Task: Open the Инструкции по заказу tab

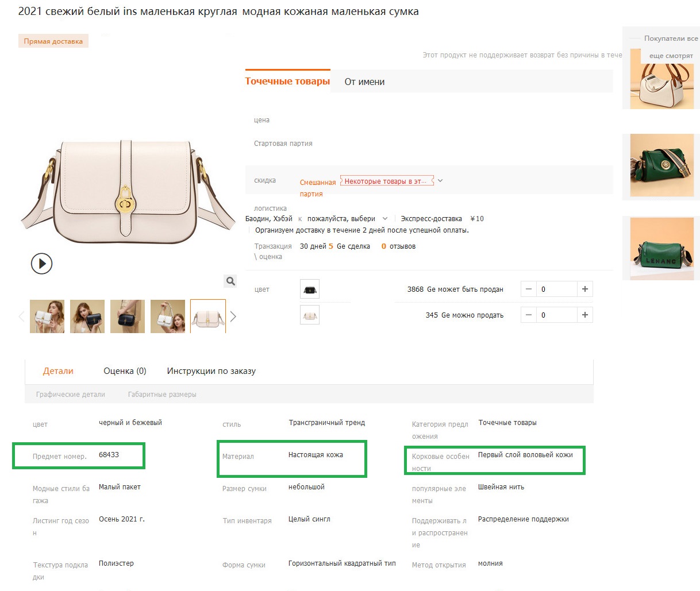Action: click(x=211, y=371)
